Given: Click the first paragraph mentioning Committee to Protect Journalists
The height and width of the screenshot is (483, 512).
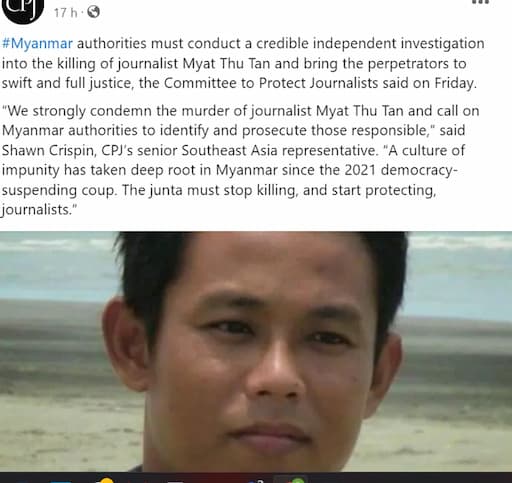Looking at the screenshot, I should tap(243, 63).
